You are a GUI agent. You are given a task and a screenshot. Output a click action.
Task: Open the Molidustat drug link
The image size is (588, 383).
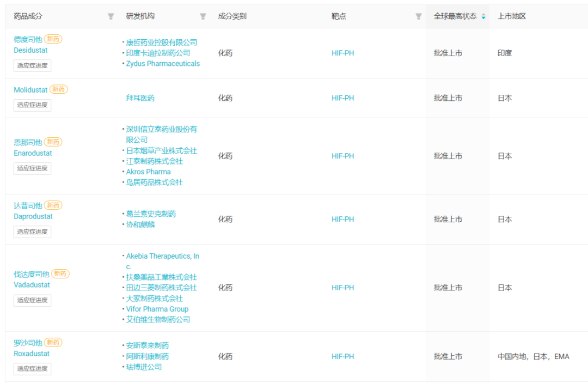[30, 90]
